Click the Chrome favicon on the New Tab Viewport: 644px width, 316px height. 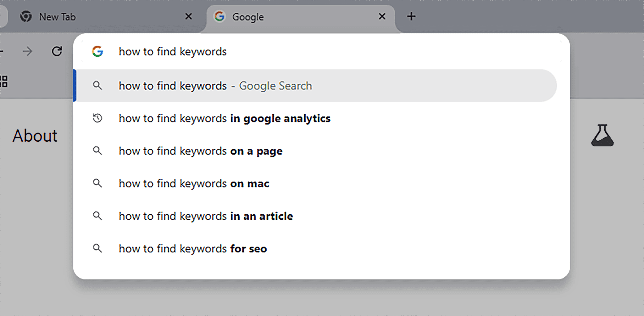pos(26,16)
